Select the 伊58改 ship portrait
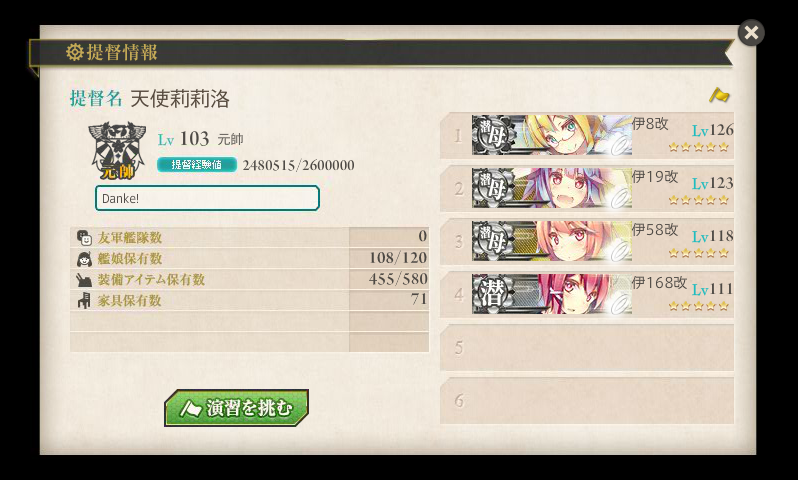802x487 pixels. pos(551,241)
